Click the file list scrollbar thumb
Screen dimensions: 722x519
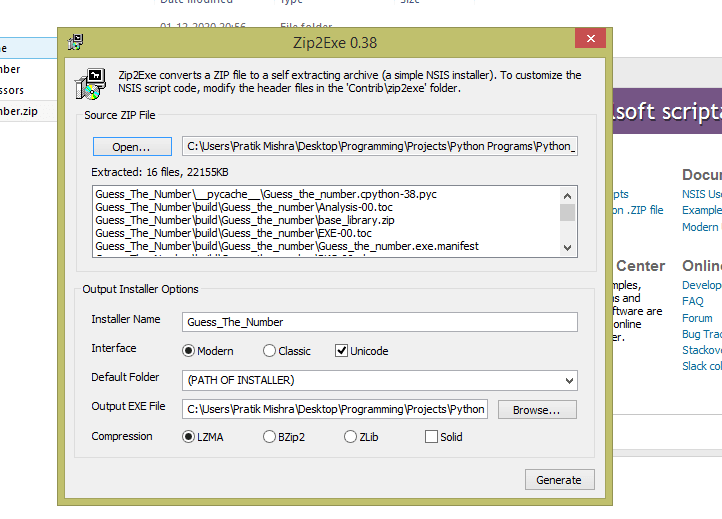567,213
